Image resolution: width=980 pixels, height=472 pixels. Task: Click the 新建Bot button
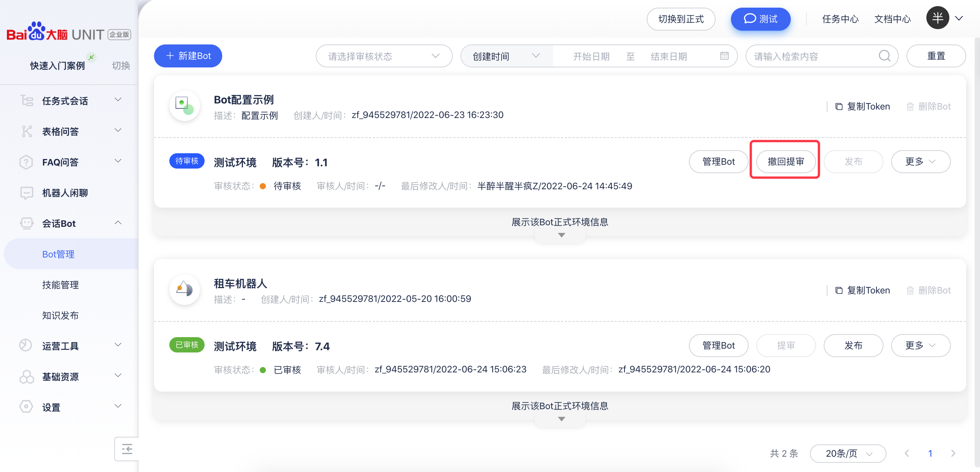(x=188, y=56)
